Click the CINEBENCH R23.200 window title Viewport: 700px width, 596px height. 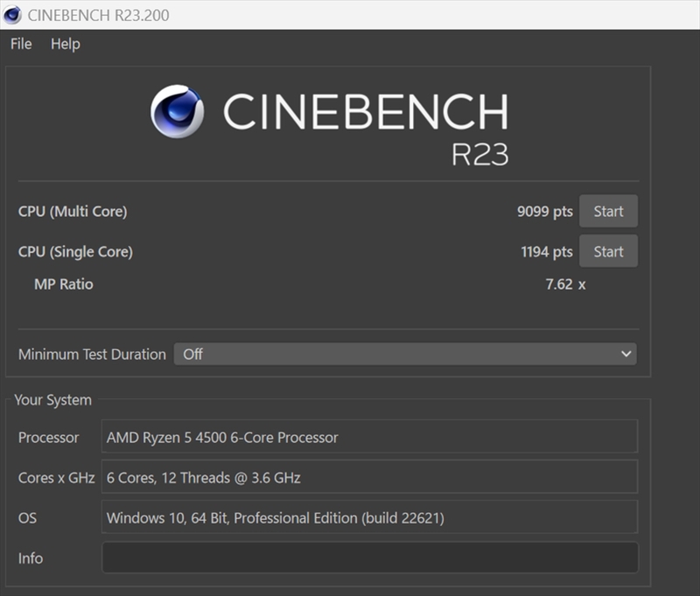98,15
